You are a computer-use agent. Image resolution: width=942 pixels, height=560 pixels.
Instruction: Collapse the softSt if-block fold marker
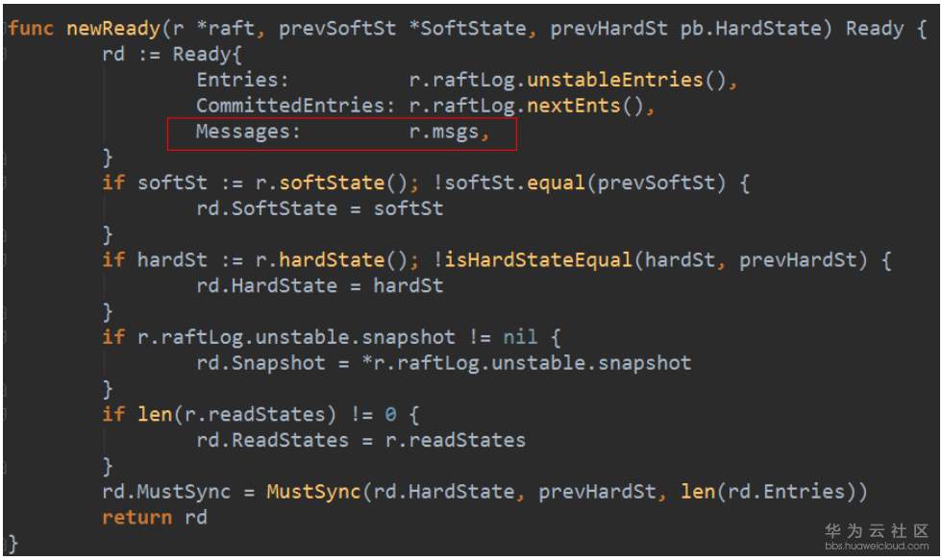[6, 183]
